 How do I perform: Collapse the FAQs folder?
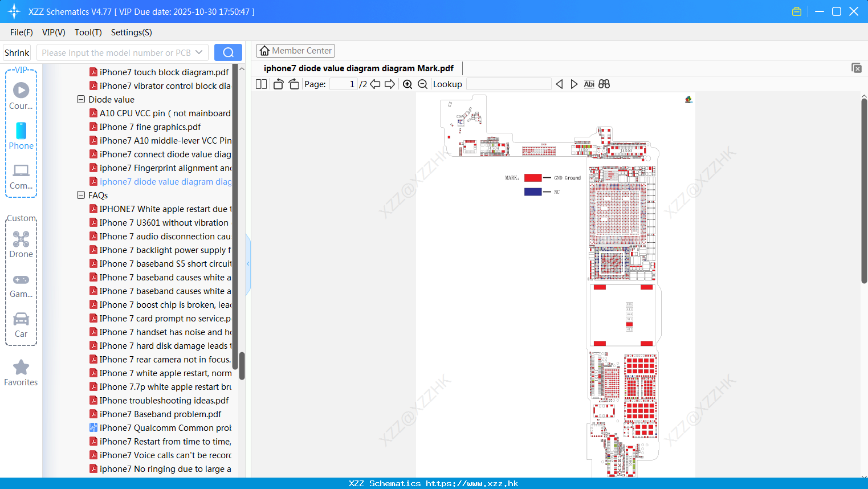click(81, 195)
